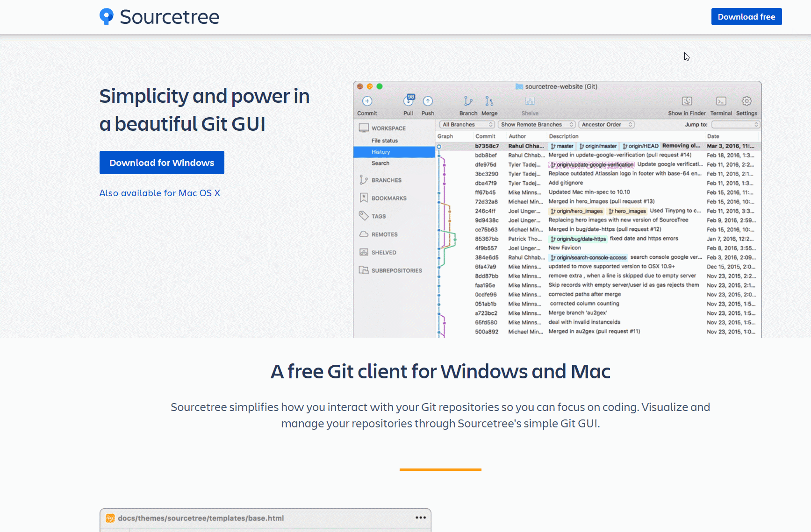Screen dimensions: 811x532
Task: Select commit 8dd87bb hash
Action: 487,276
